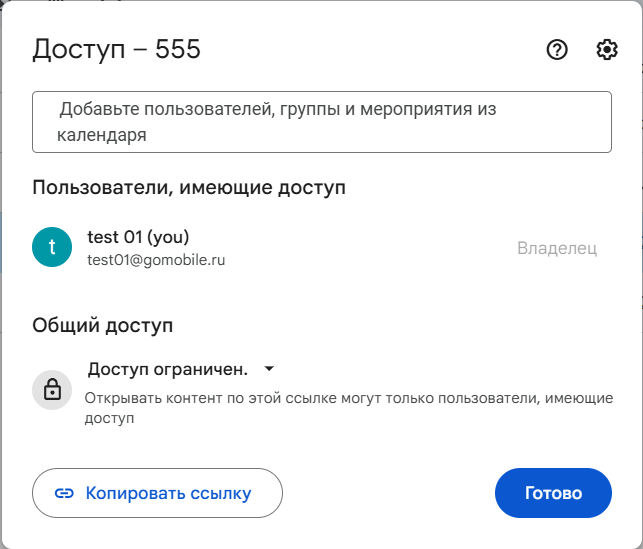Click the "Доступ – 555" dialog title
This screenshot has height=549, width=643.
(117, 49)
